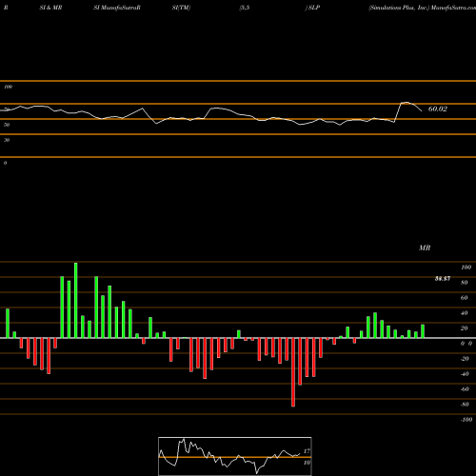Click the longest red bar in the MR histogram
The height and width of the screenshot is (476, 476).
click(x=293, y=372)
